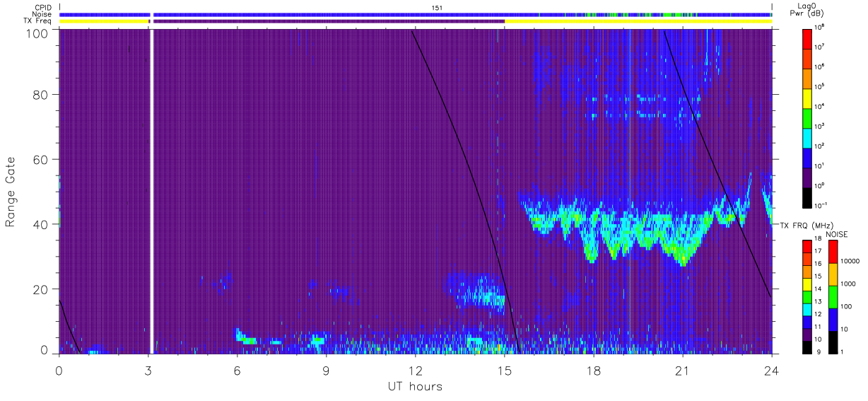Click the 10000 label on the NOISE scale

coord(850,262)
